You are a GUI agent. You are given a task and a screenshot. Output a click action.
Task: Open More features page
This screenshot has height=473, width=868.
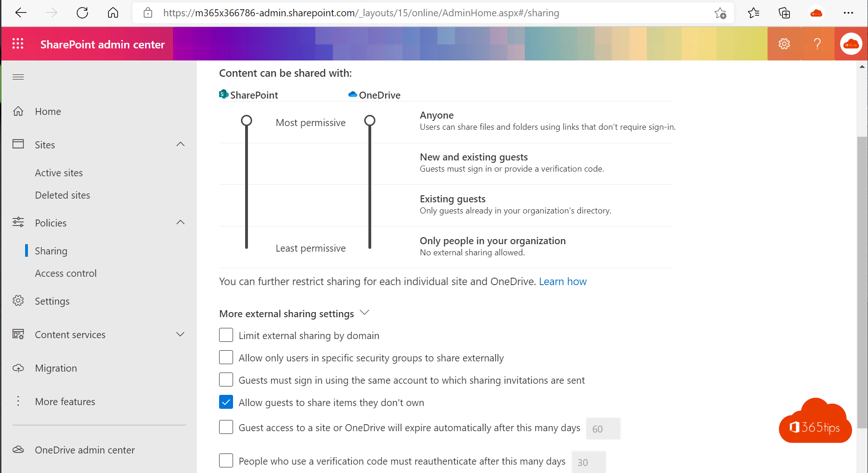tap(65, 402)
